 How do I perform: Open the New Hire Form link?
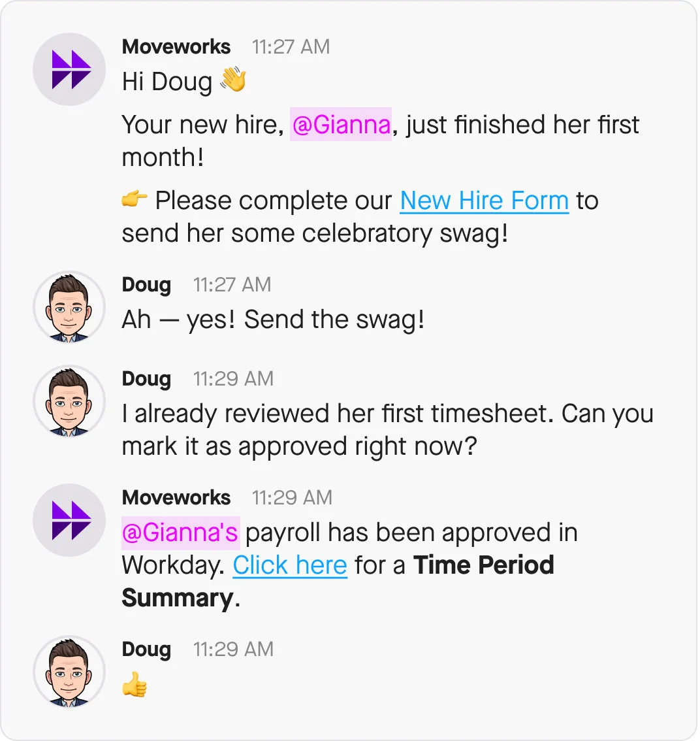pyautogui.click(x=484, y=201)
